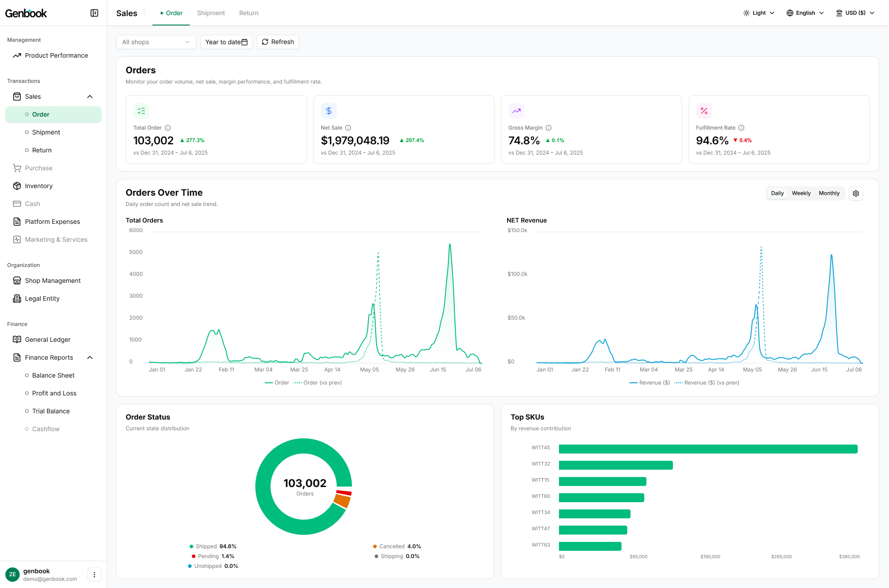This screenshot has width=889, height=588.
Task: Switch chart to Weekly view
Action: click(x=801, y=193)
